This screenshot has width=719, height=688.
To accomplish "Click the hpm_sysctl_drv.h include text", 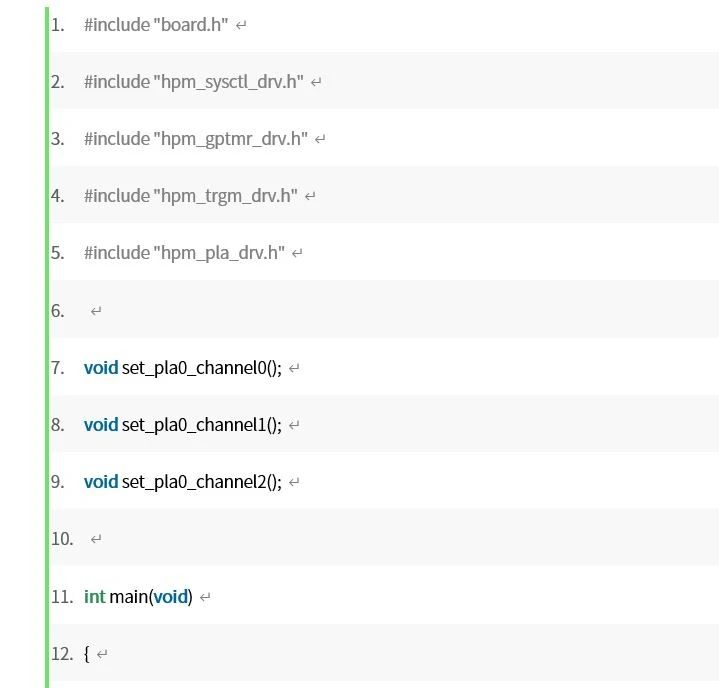I will click(x=194, y=82).
